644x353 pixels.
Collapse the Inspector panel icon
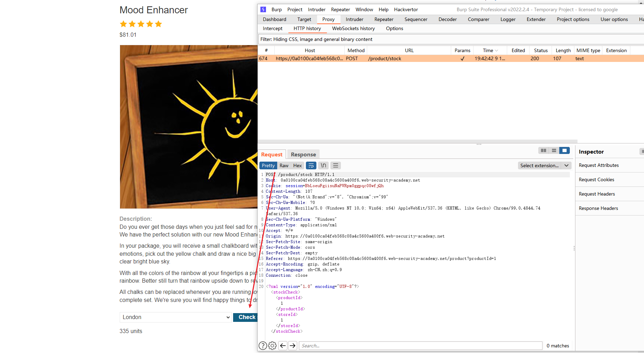tap(642, 151)
